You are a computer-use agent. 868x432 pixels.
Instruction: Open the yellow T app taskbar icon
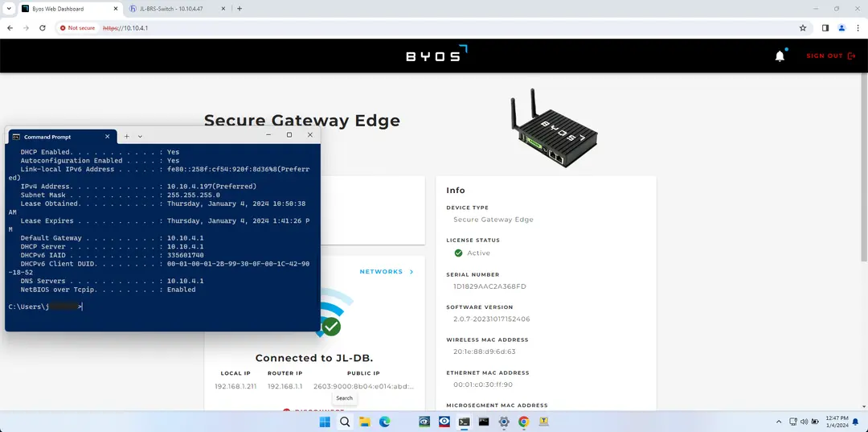(x=543, y=422)
